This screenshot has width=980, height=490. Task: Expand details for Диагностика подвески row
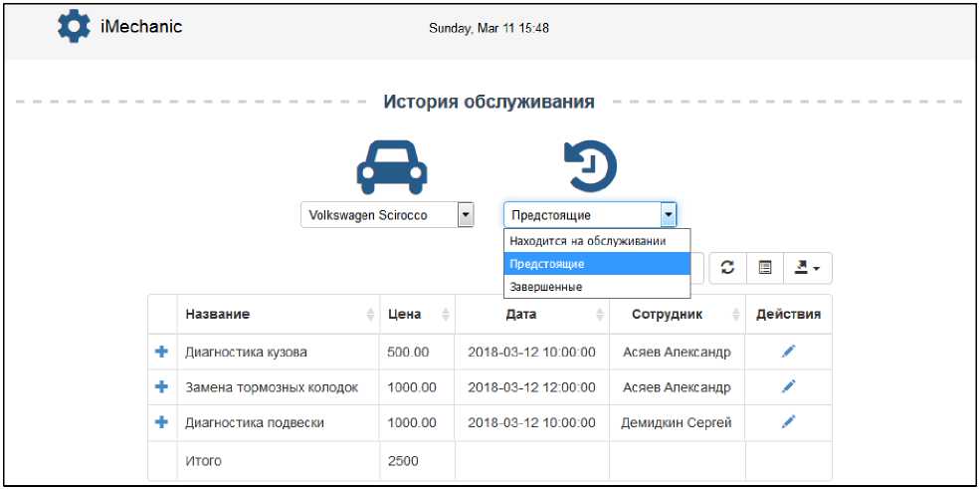[162, 422]
